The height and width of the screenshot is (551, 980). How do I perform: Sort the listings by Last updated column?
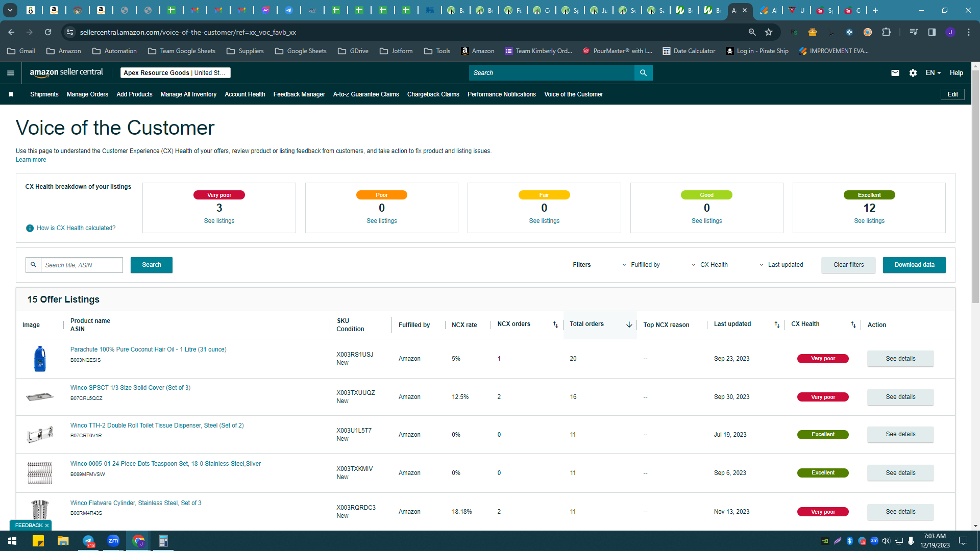[x=777, y=324]
